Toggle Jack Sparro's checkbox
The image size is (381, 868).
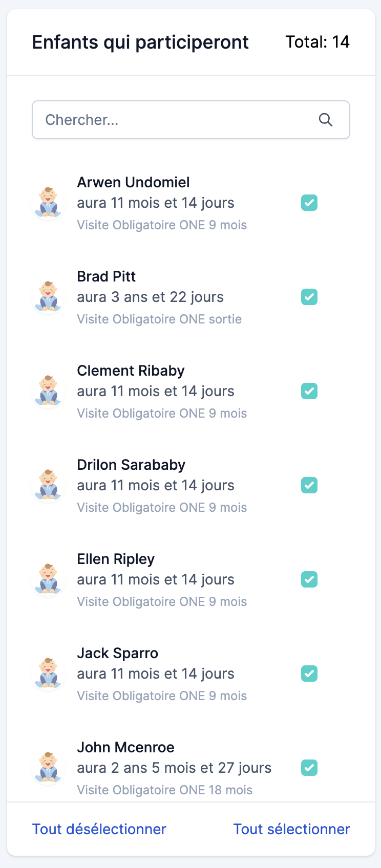click(309, 674)
